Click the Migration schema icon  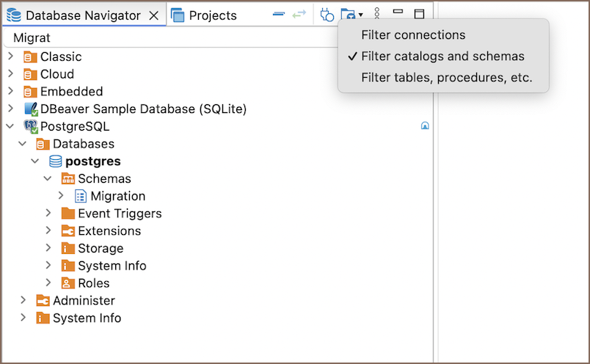[x=81, y=197]
